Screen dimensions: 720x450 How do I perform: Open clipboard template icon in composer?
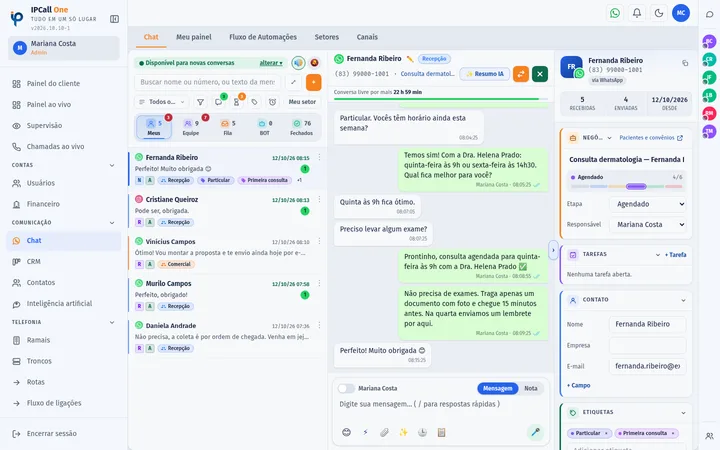click(x=441, y=432)
